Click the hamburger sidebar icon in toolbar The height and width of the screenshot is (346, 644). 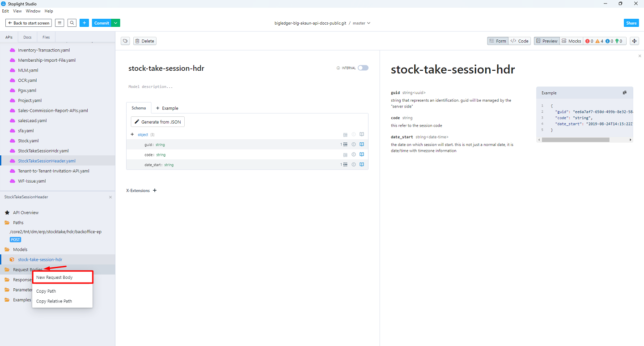pos(59,23)
